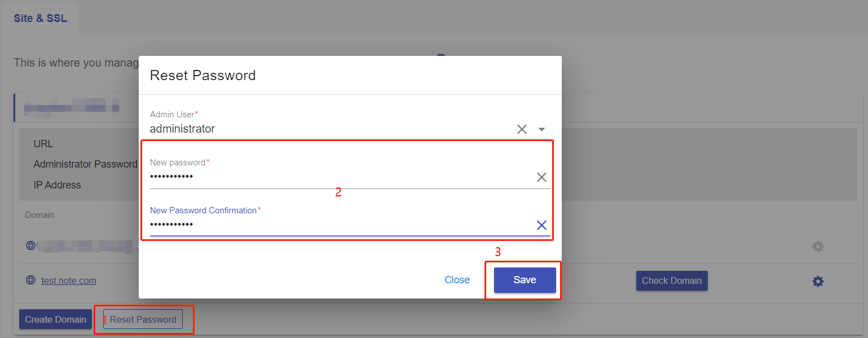Open the test.note.com link
Image resolution: width=868 pixels, height=338 pixels.
click(69, 280)
